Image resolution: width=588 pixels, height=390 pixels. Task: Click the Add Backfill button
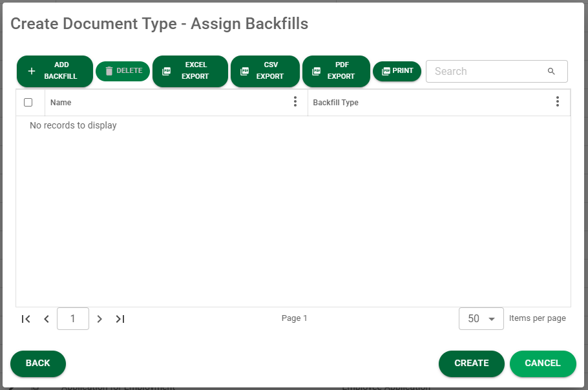55,71
